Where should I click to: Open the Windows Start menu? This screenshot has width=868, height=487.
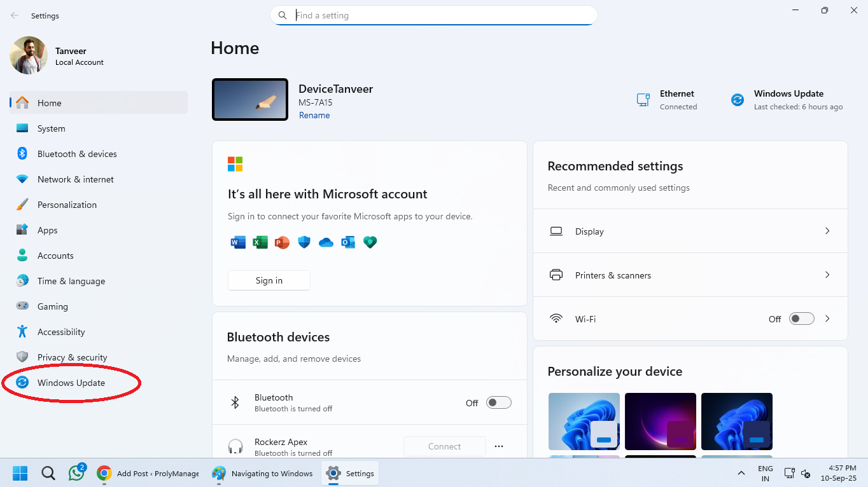(x=20, y=473)
